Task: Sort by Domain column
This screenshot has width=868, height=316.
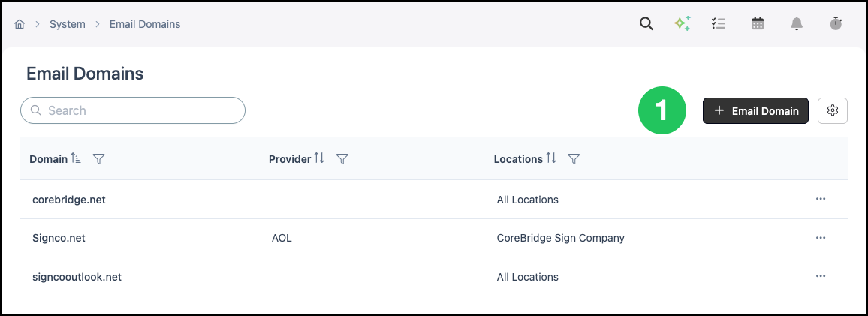Action: [x=77, y=159]
